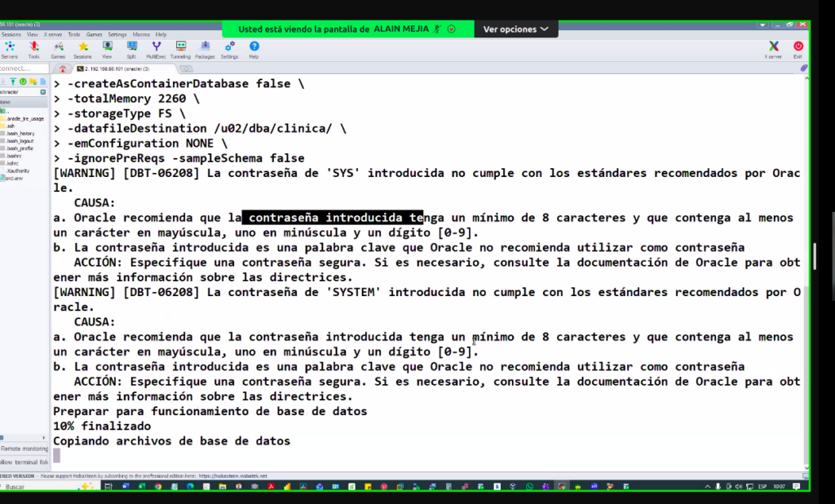Open the Tunneling toolbar icon
835x504 pixels.
pyautogui.click(x=180, y=49)
